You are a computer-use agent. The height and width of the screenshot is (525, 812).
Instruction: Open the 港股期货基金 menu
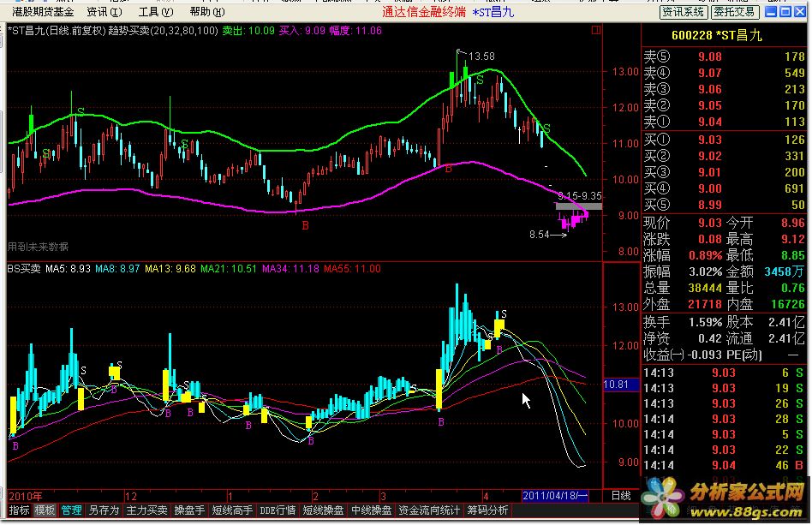pos(43,11)
